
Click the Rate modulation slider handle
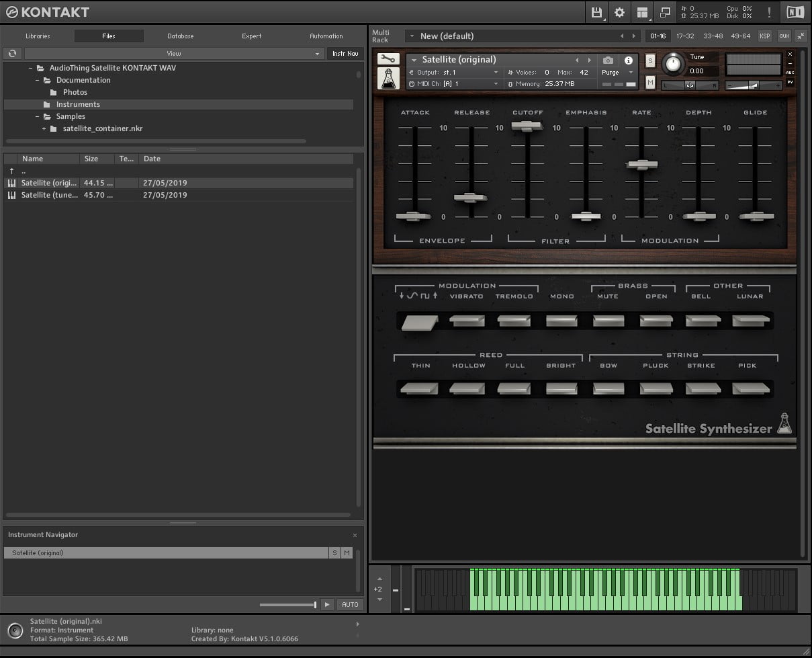click(642, 164)
